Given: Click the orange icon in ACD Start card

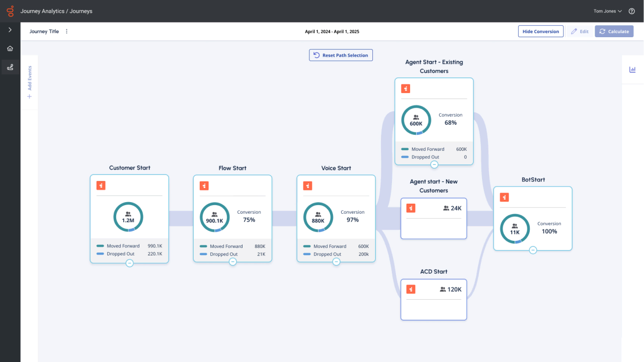Looking at the screenshot, I should (411, 290).
